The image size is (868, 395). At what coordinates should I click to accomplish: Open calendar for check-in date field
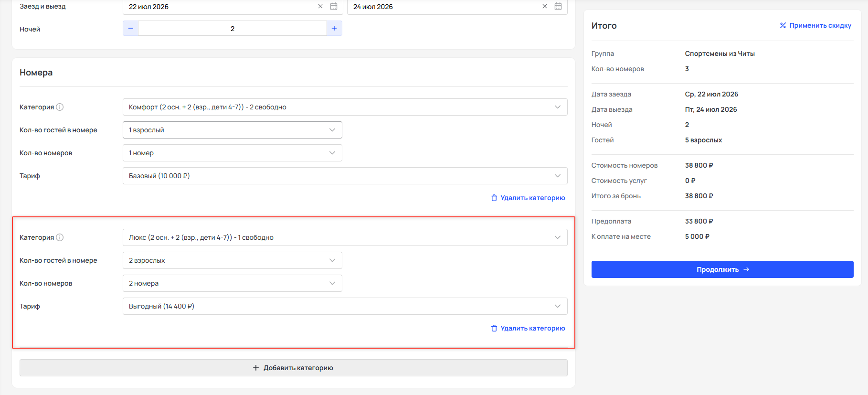click(x=334, y=7)
